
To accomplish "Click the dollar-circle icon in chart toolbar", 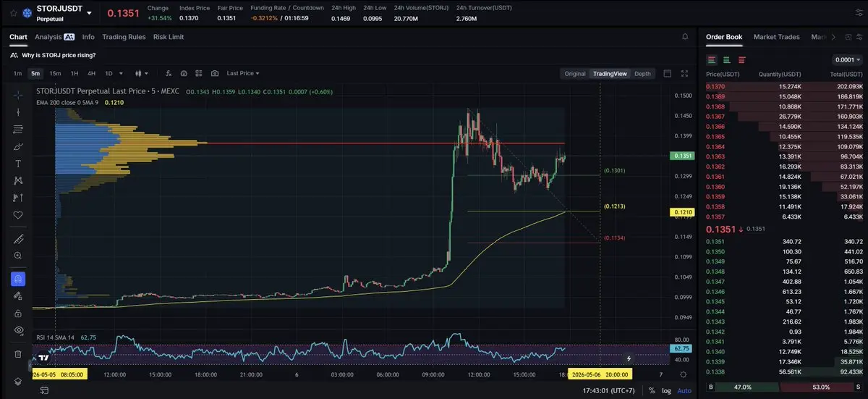I will tap(184, 73).
